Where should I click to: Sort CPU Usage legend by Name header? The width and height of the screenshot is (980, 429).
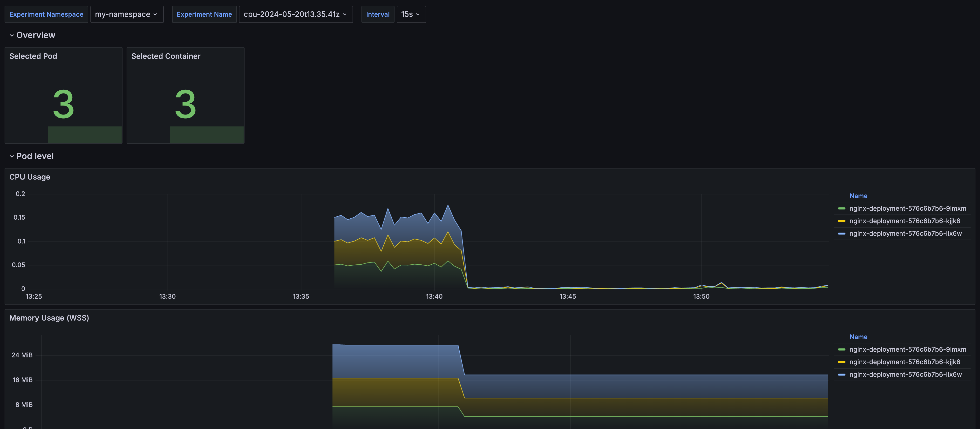pos(858,196)
